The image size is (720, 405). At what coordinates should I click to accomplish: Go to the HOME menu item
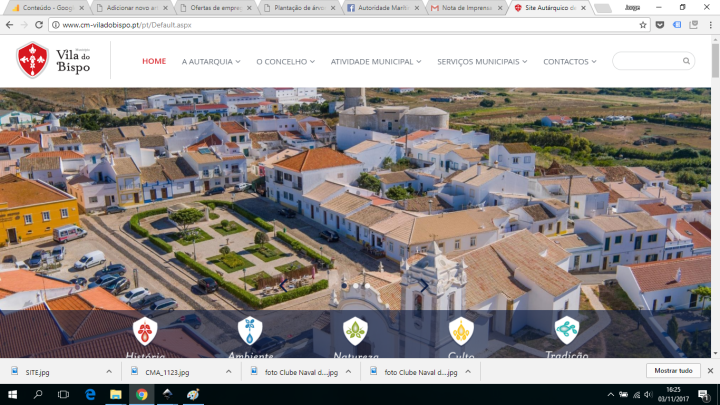154,61
